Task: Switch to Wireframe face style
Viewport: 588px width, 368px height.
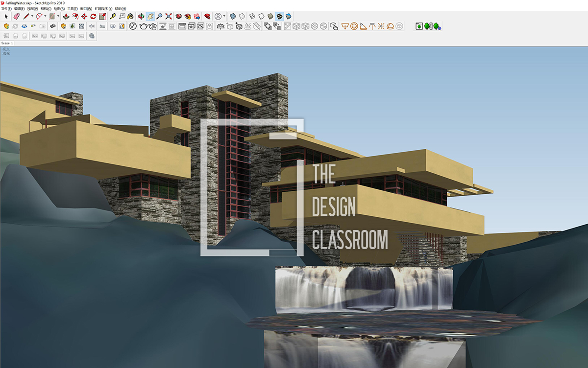Action: (x=251, y=16)
